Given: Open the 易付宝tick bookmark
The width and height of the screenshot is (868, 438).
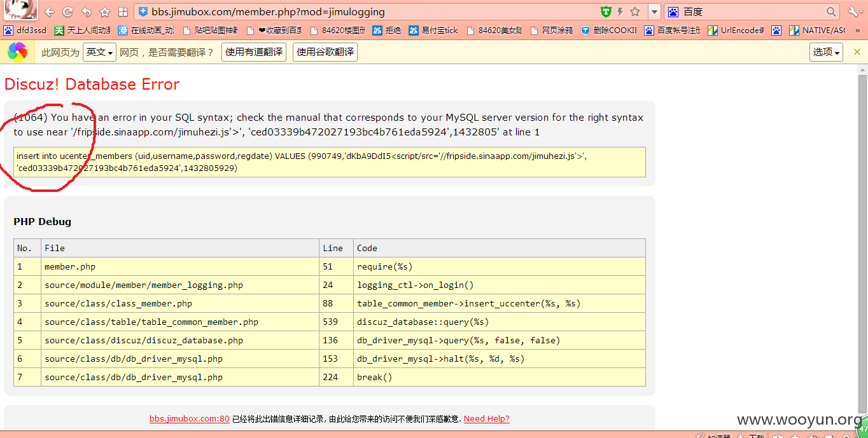Looking at the screenshot, I should tap(433, 30).
